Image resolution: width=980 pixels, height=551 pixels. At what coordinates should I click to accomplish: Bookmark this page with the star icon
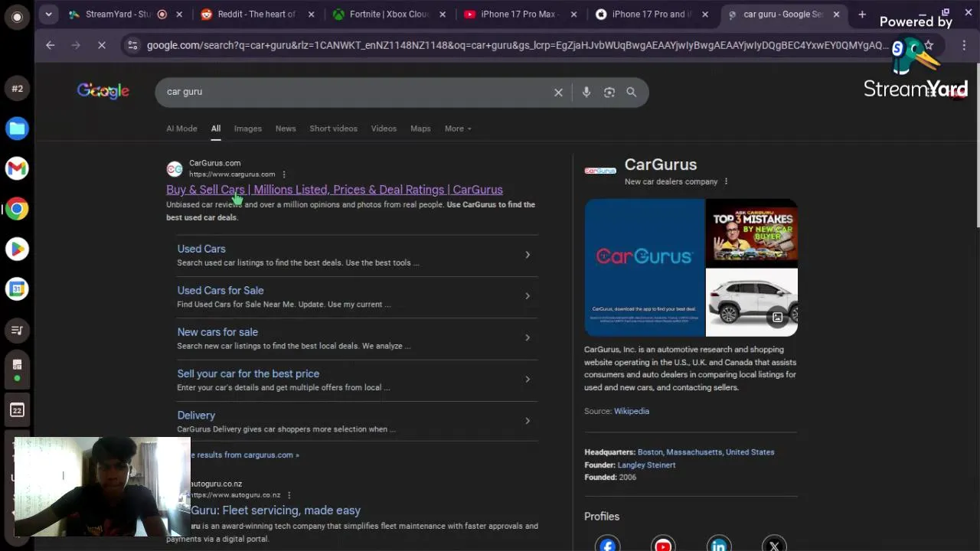coord(928,45)
